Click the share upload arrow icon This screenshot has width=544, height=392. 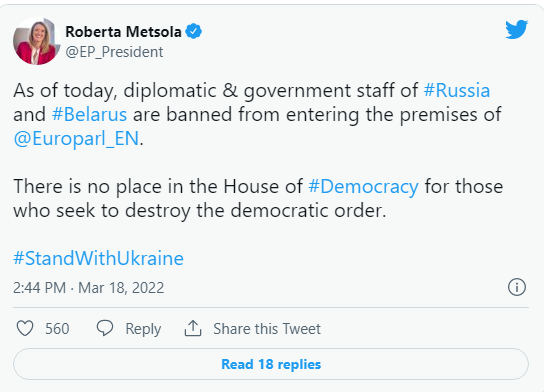click(x=193, y=328)
